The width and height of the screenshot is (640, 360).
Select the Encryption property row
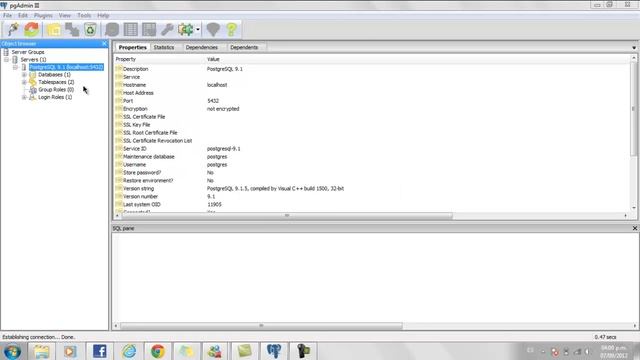(372, 109)
